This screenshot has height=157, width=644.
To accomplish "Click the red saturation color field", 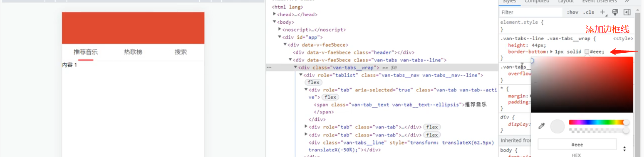I will coord(582,85).
